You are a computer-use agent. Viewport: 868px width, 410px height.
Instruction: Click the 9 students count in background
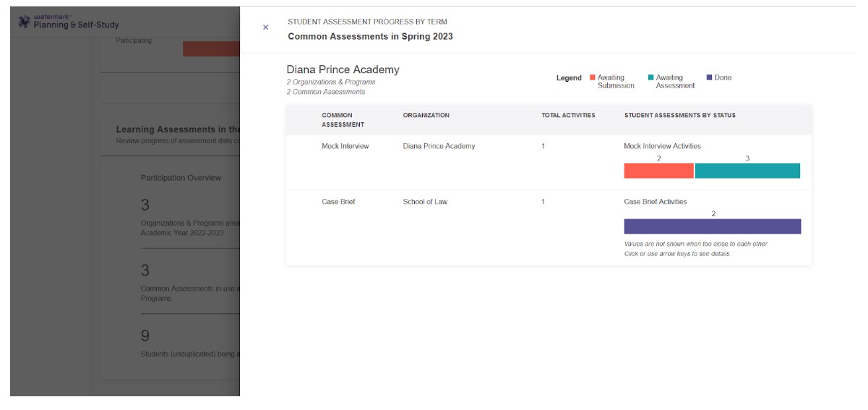pyautogui.click(x=145, y=336)
